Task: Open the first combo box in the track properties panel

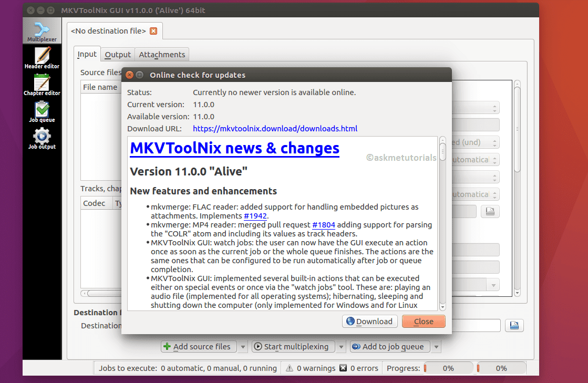Action: pyautogui.click(x=476, y=108)
